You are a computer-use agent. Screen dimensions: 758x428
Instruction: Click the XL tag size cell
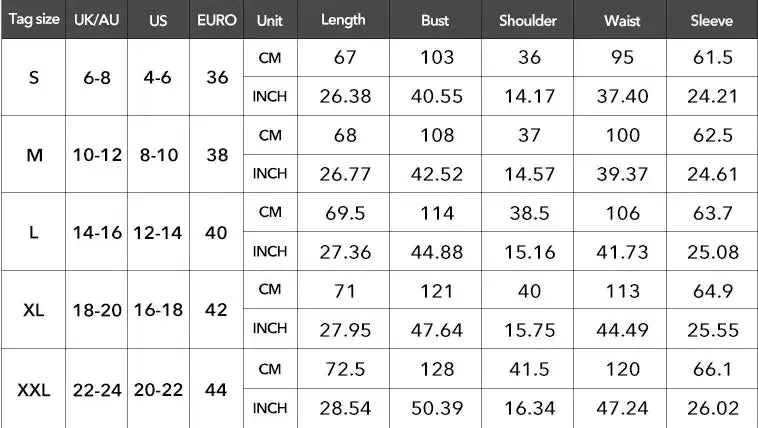click(33, 310)
